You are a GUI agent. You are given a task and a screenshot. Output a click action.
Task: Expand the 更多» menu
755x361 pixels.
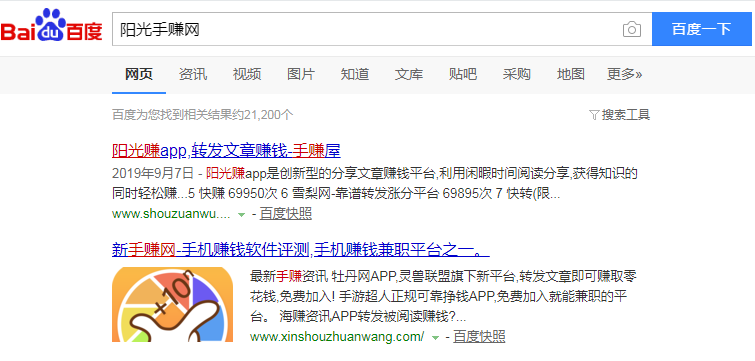[625, 74]
